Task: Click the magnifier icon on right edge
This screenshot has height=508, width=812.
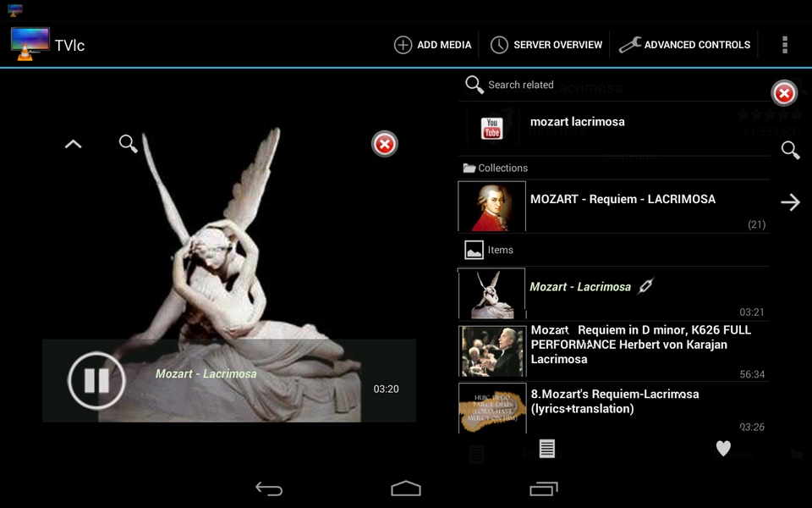Action: point(791,151)
